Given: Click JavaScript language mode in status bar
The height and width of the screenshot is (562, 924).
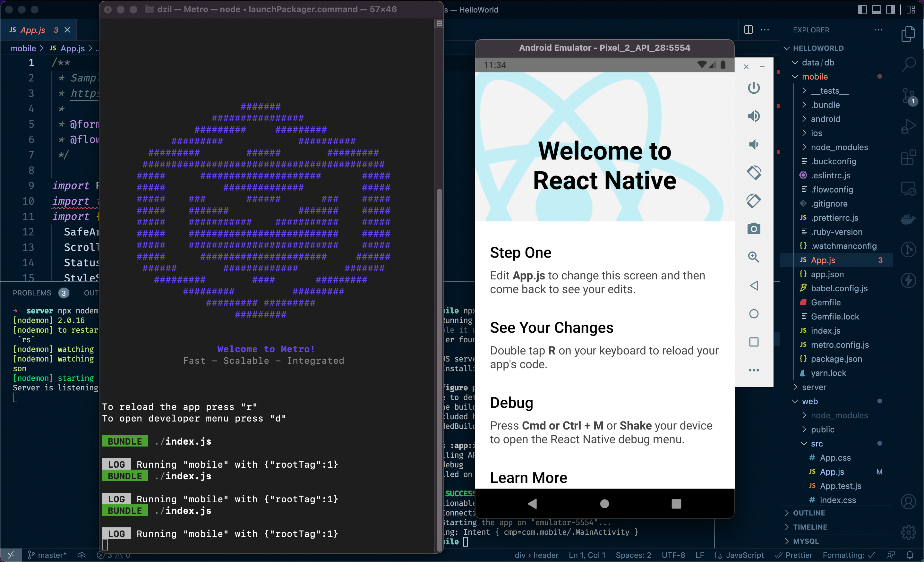Looking at the screenshot, I should 744,555.
